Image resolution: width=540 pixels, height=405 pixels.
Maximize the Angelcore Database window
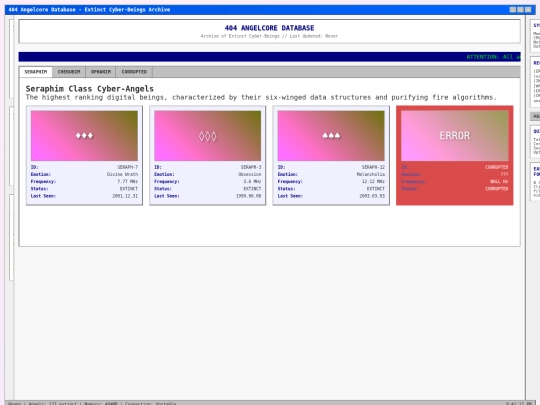[520, 10]
